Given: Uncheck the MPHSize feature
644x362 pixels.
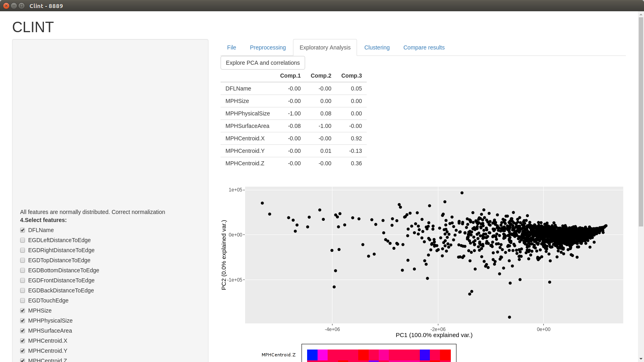Looking at the screenshot, I should (23, 311).
